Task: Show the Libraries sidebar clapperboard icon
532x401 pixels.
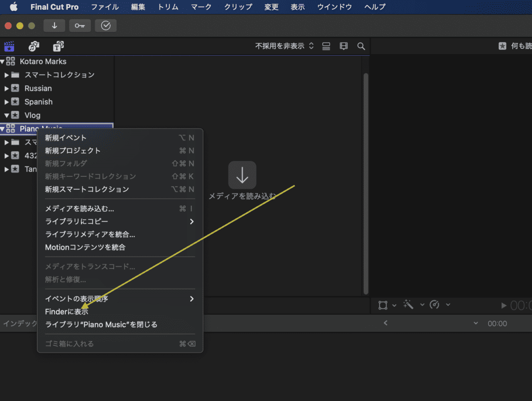Action: (x=9, y=46)
